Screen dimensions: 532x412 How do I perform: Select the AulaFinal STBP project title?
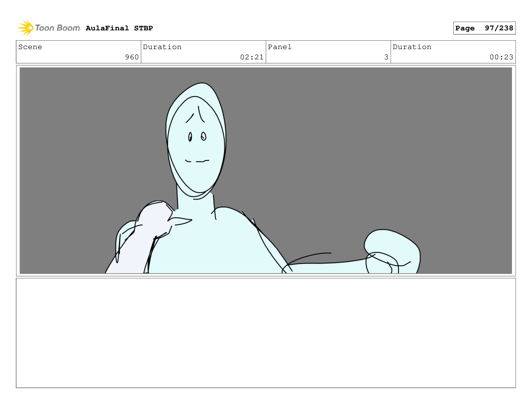click(x=119, y=28)
